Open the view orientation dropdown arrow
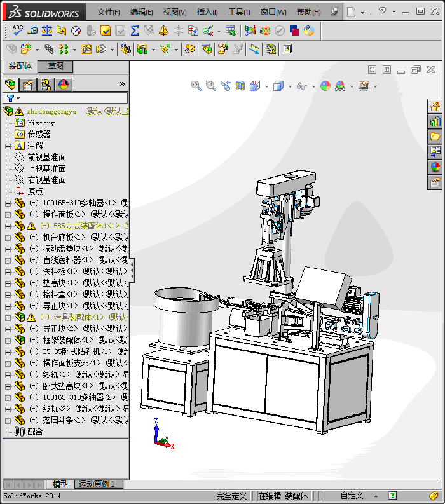Screen dimensions: 445x504 pyautogui.click(x=266, y=86)
